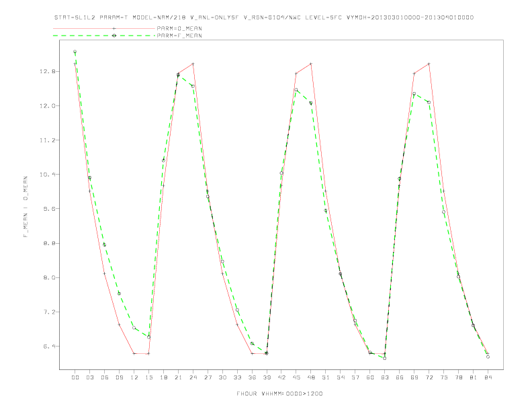Screen dimensions: 532x411
Task: Click the vertical axis title F_MEAN | O_MEAN
Action: click(x=26, y=207)
